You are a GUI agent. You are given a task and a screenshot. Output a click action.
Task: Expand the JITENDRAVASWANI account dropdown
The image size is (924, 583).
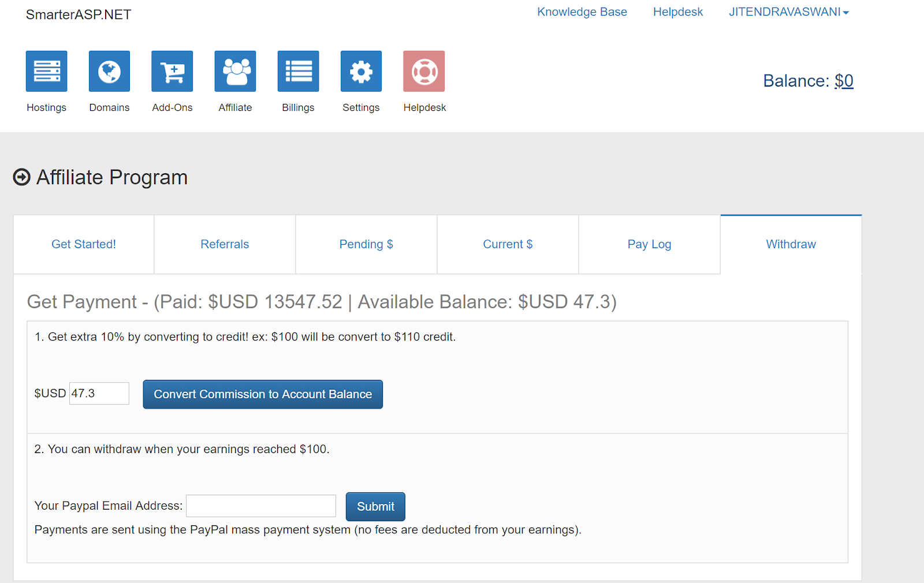tap(789, 12)
